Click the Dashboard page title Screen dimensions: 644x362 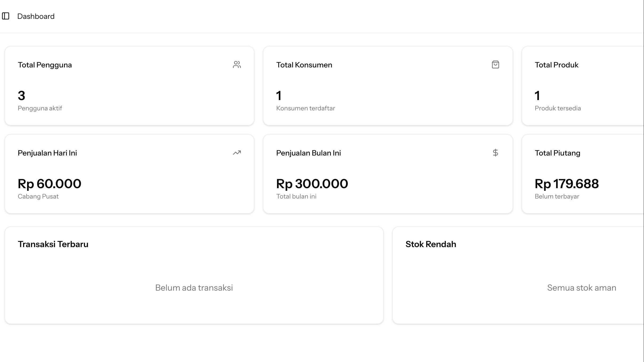point(36,16)
